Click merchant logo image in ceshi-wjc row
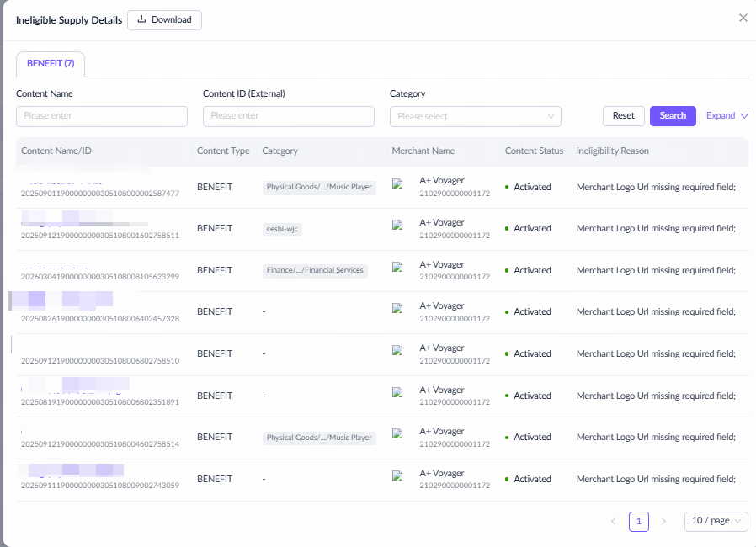Viewport: 756px width, 547px height. pyautogui.click(x=397, y=226)
